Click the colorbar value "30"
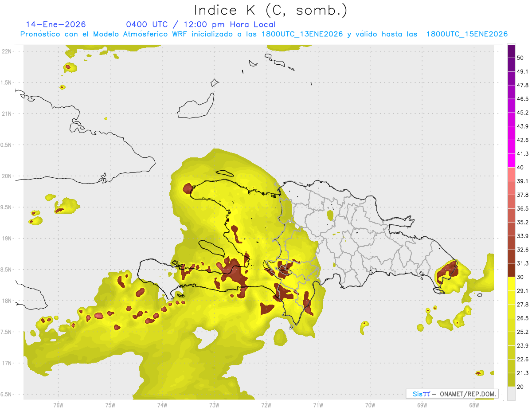 (520, 277)
